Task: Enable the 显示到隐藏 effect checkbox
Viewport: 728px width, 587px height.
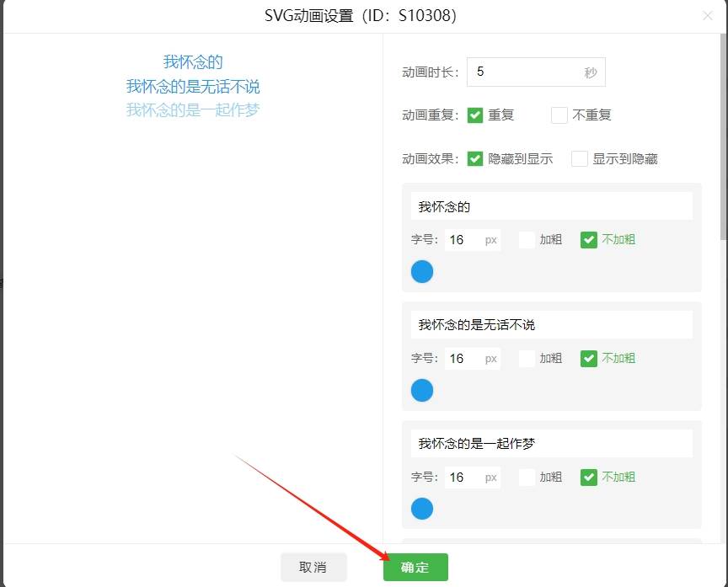Action: point(580,158)
